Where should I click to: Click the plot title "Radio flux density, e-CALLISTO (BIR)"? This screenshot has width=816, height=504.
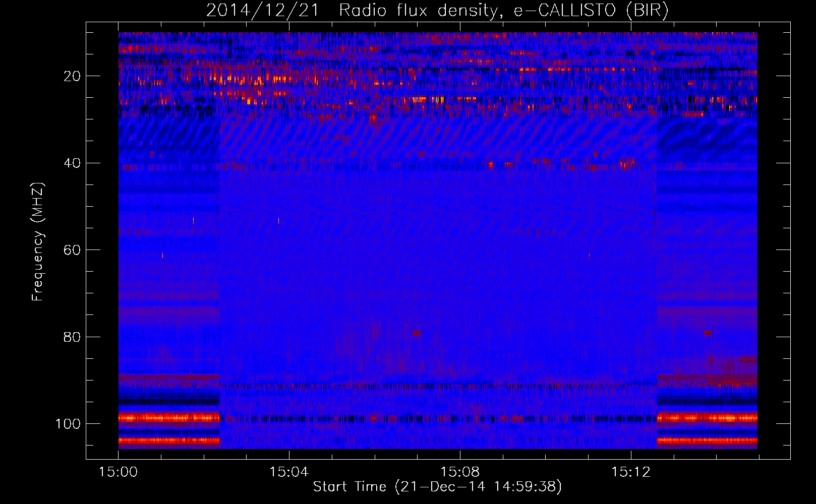coord(503,11)
